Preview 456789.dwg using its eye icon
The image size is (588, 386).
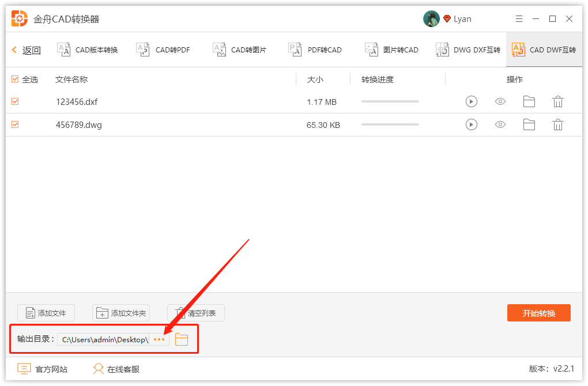point(500,124)
